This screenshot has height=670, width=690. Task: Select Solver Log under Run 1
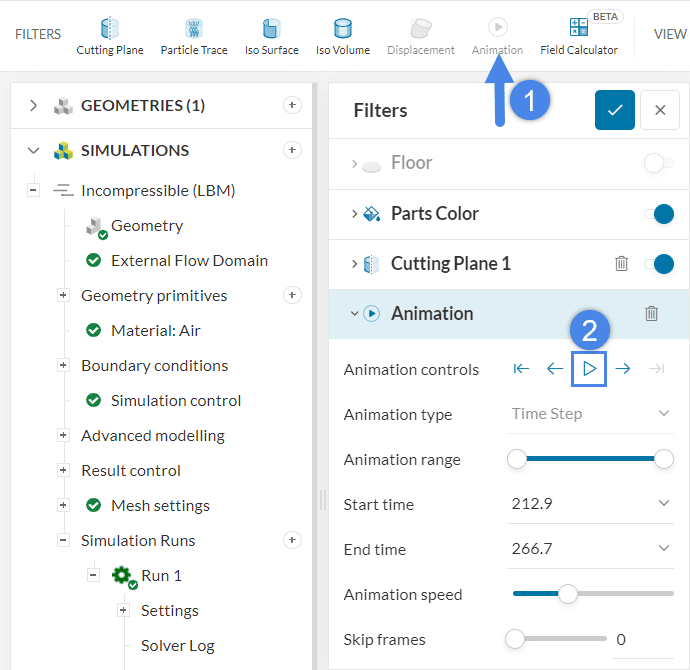click(x=177, y=645)
